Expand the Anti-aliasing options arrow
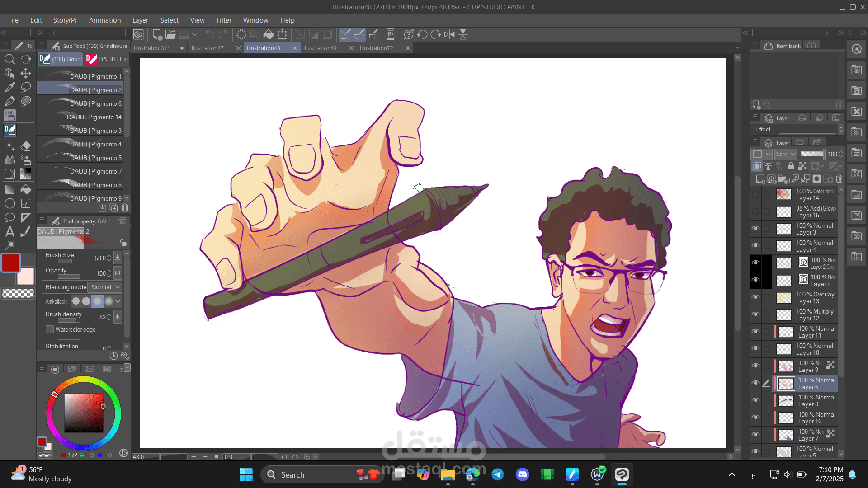The width and height of the screenshot is (868, 488). coord(118,301)
